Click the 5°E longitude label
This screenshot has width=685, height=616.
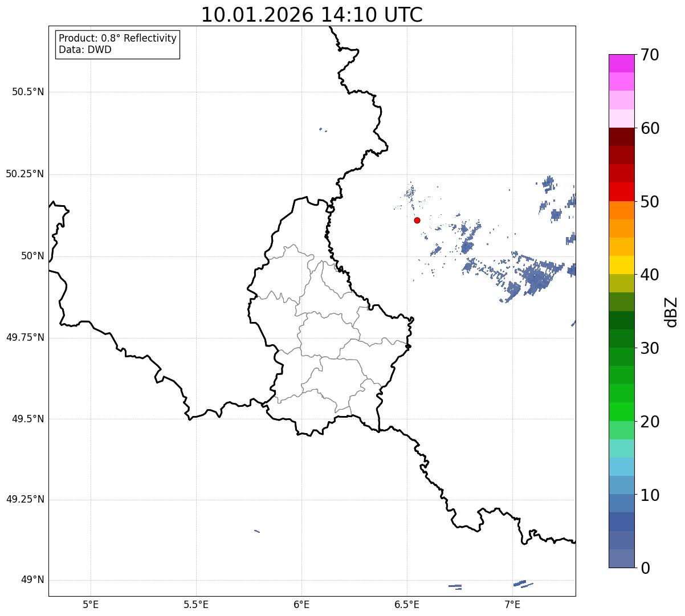(91, 604)
